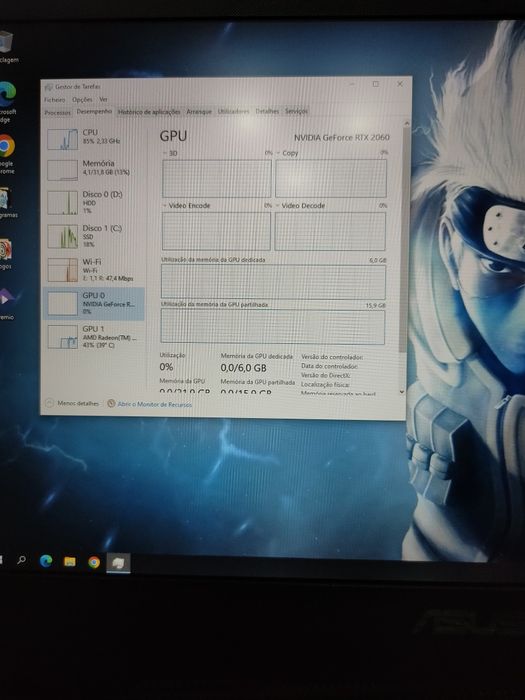Image resolution: width=525 pixels, height=700 pixels.
Task: Click the Wi-Fi mini graph thumbnail
Action: 62,270
